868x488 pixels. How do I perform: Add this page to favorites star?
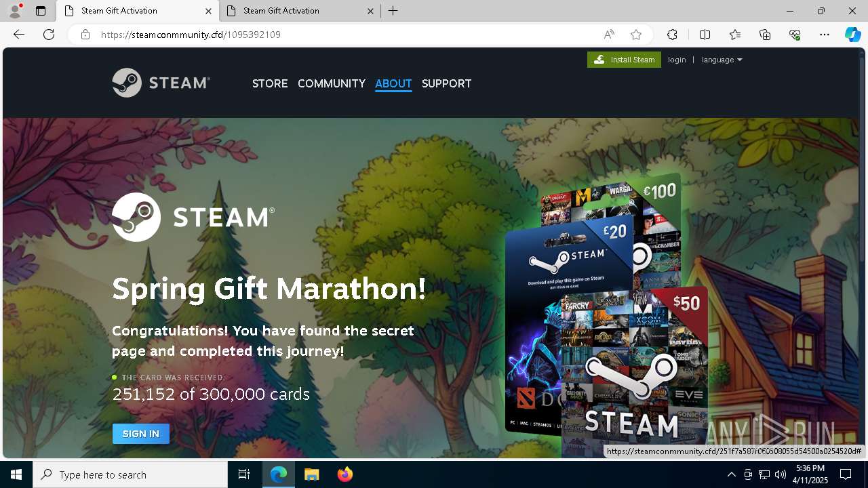tap(636, 35)
